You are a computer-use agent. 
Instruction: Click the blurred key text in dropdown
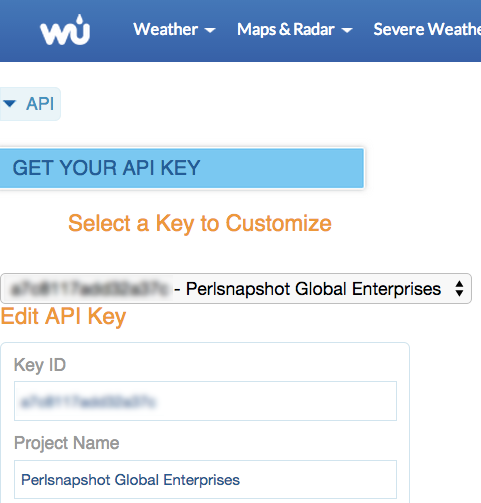coord(88,289)
